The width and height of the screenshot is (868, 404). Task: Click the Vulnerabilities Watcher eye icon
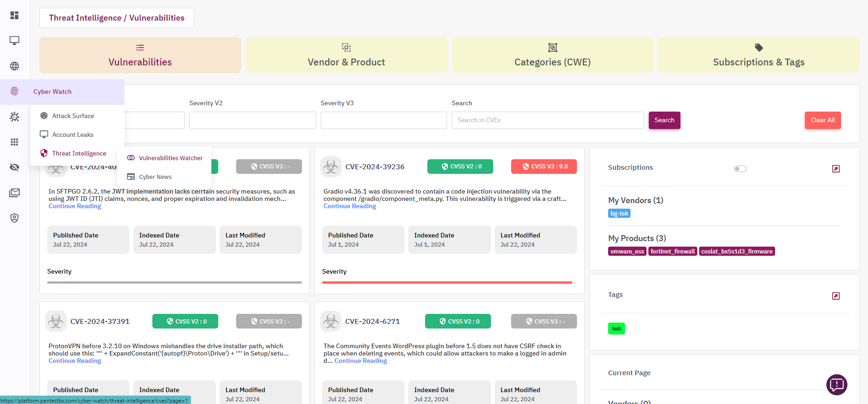(131, 158)
